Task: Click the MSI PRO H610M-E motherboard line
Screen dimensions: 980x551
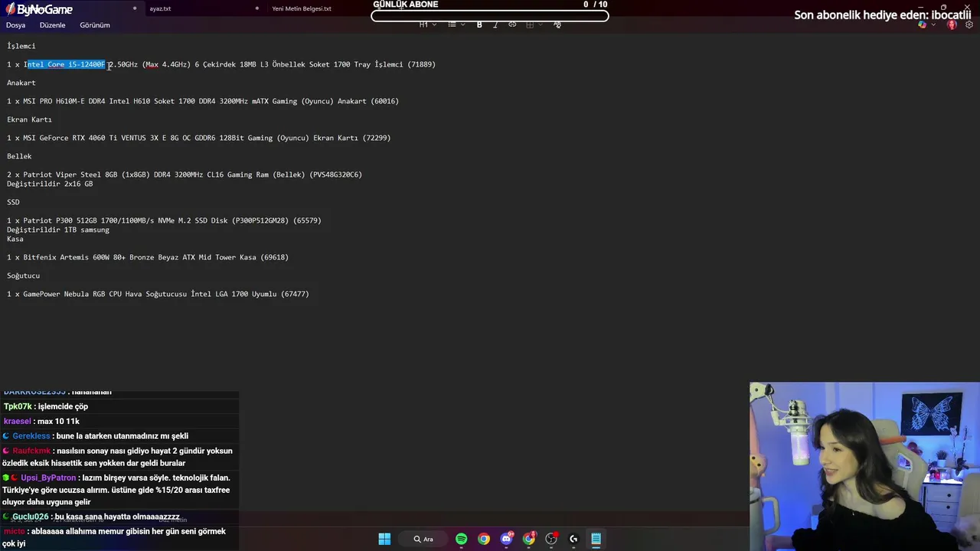Action: (203, 101)
